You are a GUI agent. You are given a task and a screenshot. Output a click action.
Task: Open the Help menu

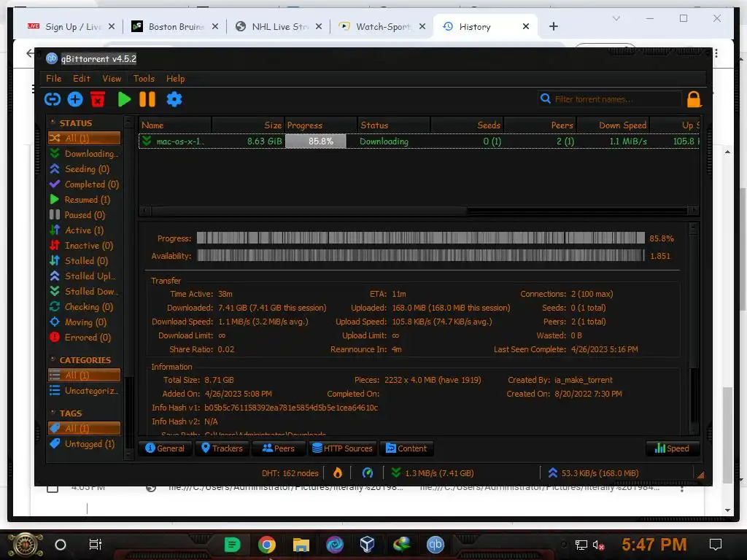(x=175, y=79)
